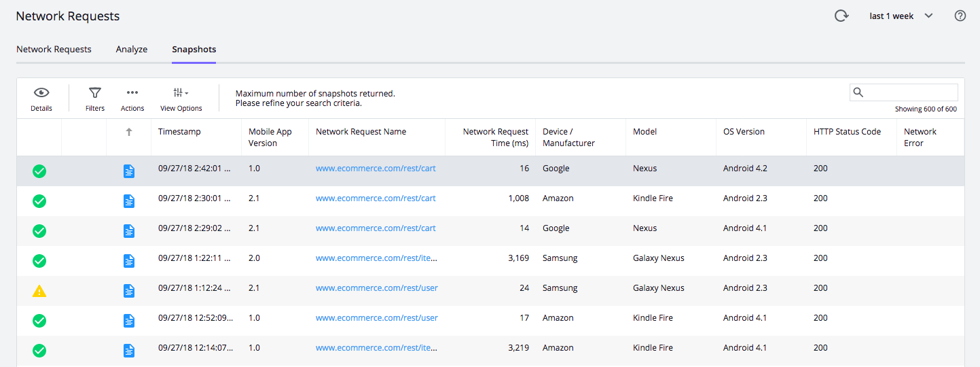Image resolution: width=980 pixels, height=367 pixels.
Task: Sort by Timestamp column header
Action: pyautogui.click(x=179, y=132)
